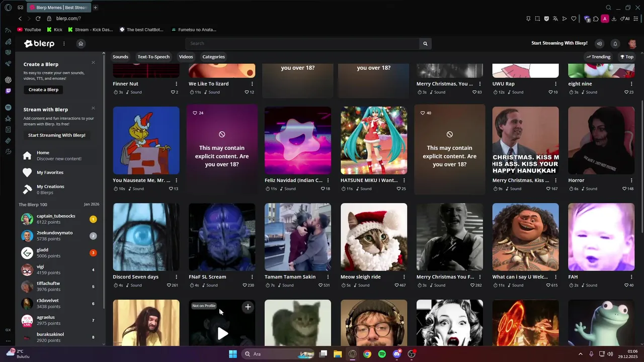Play the Hatsune Miku thumbnail

pyautogui.click(x=374, y=140)
